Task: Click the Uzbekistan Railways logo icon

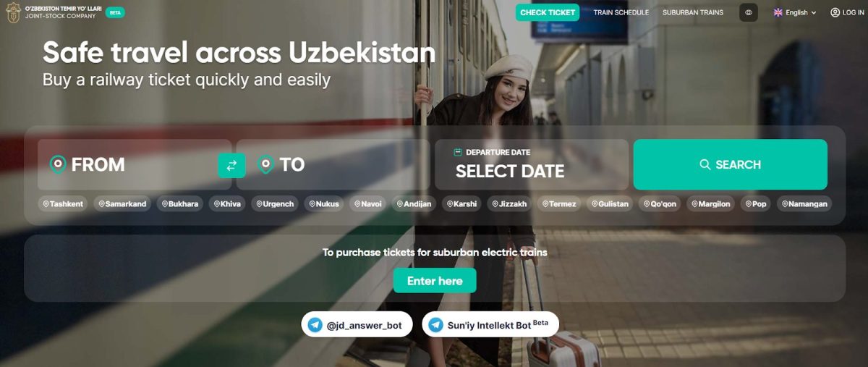Action: click(x=13, y=12)
